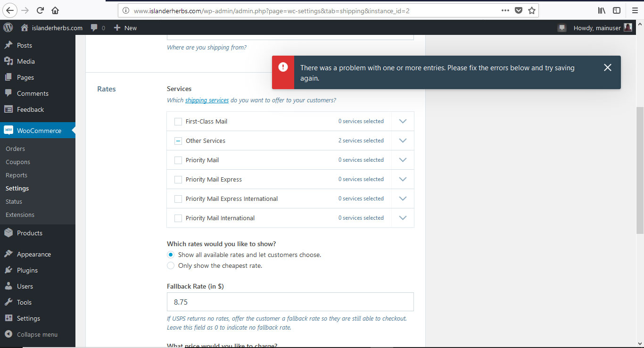
Task: Expand the Priority Mail International list
Action: tap(403, 218)
